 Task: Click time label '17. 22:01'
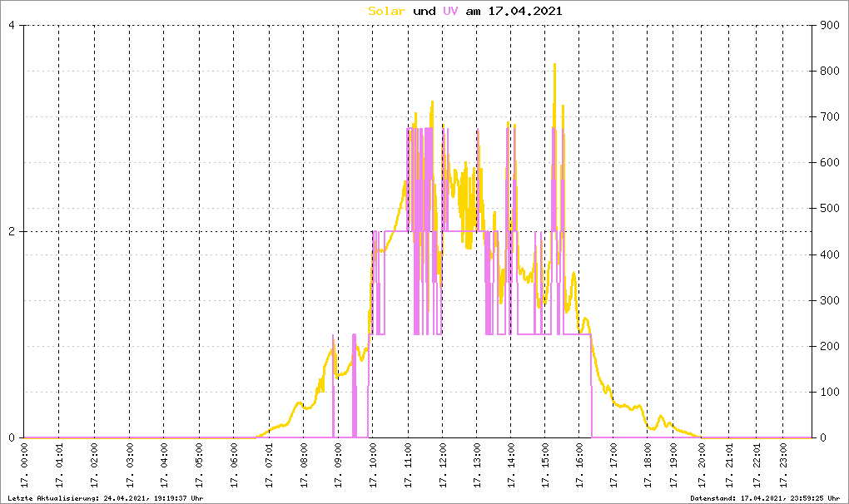pyautogui.click(x=757, y=466)
